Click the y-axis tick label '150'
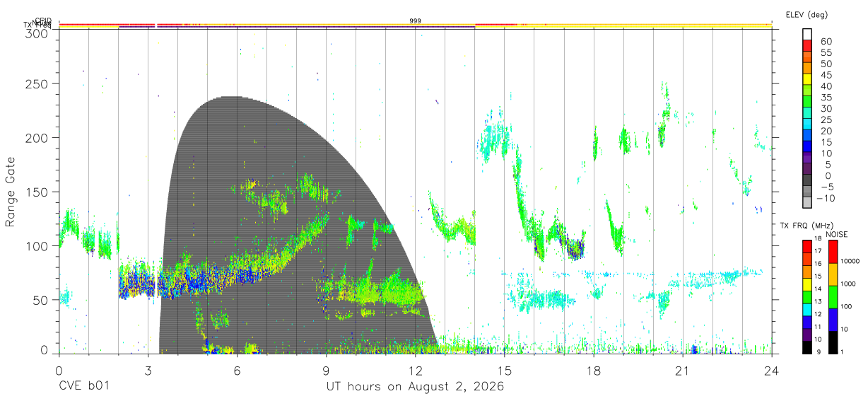The height and width of the screenshot is (401, 868). click(36, 192)
